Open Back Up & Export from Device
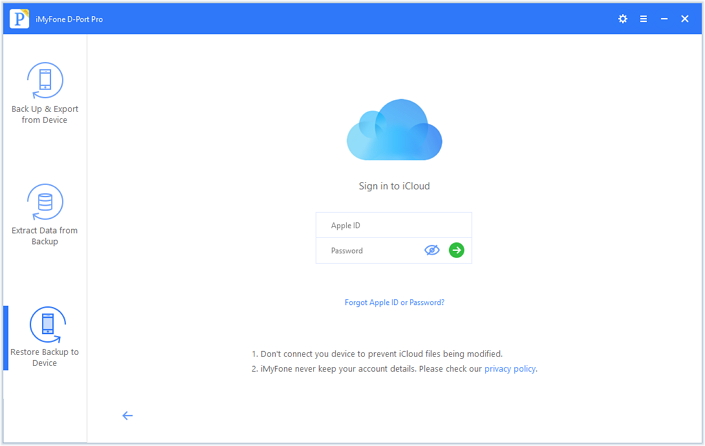The height and width of the screenshot is (446, 705). [x=45, y=93]
